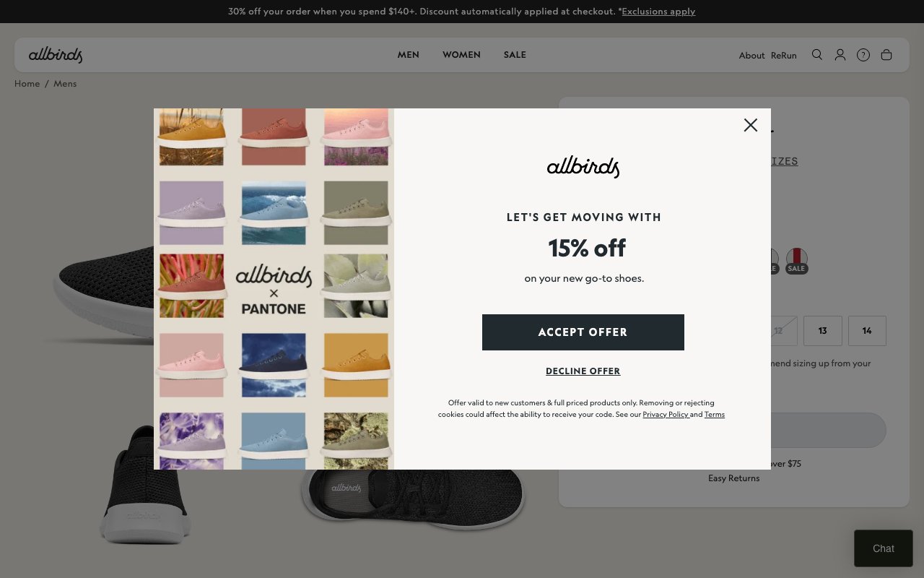Screen dimensions: 924x578
Task: Select shoe size 14
Action: (x=867, y=331)
